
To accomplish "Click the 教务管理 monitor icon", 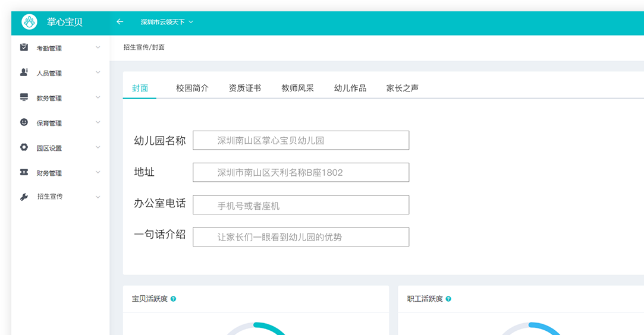I will coord(24,97).
